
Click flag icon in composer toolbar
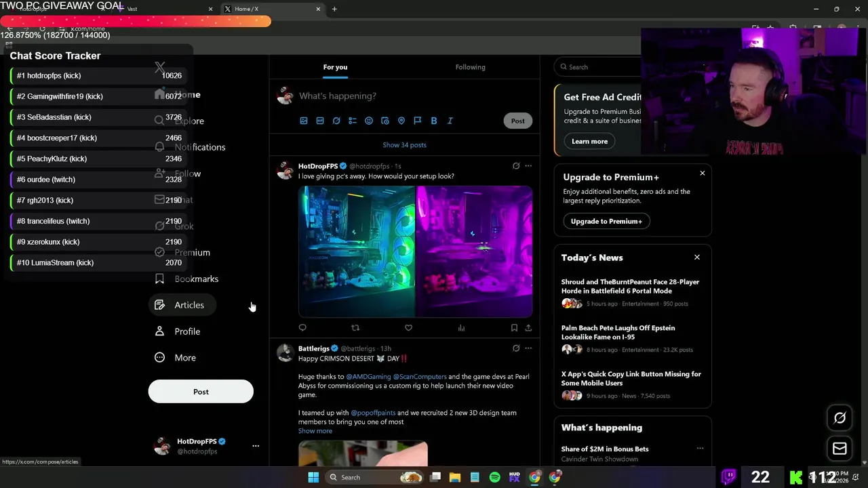click(418, 121)
